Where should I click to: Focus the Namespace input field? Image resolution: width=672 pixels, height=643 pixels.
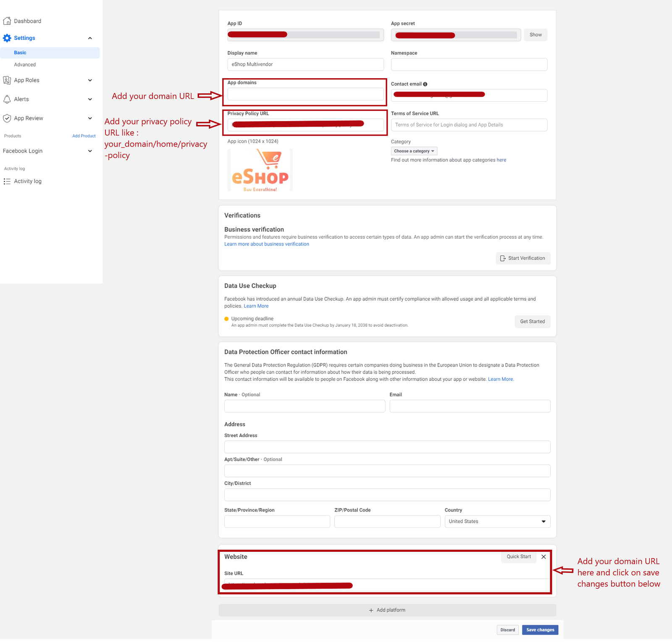pos(469,64)
